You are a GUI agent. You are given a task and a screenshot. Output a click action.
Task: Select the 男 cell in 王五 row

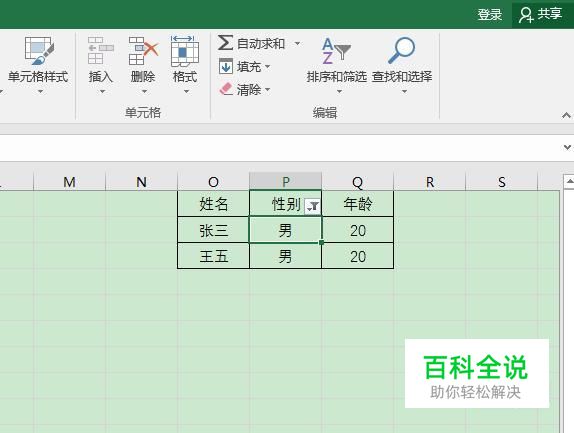click(286, 256)
